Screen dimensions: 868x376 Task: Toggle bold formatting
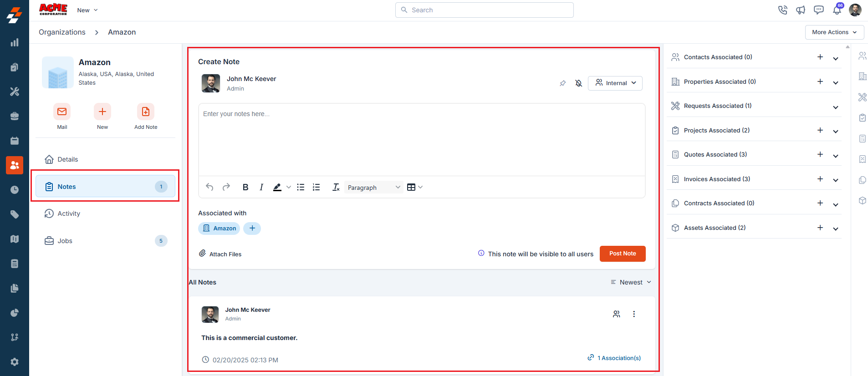(245, 187)
